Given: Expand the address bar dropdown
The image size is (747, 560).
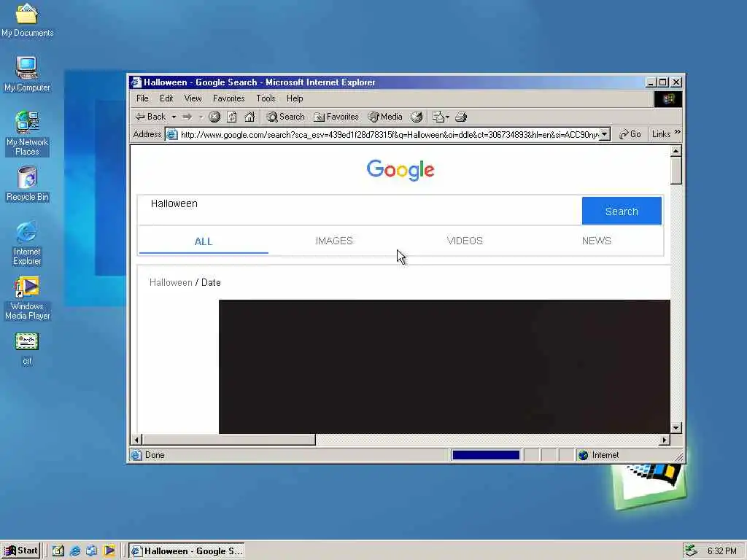Looking at the screenshot, I should click(605, 135).
